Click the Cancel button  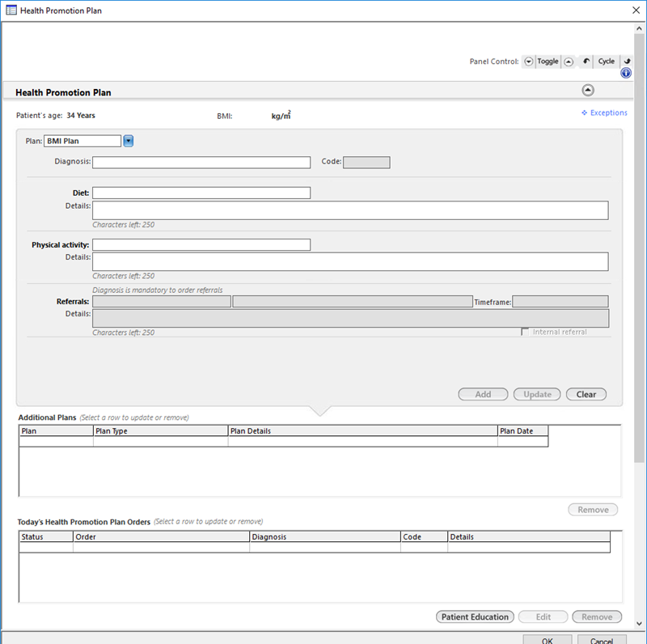click(602, 640)
